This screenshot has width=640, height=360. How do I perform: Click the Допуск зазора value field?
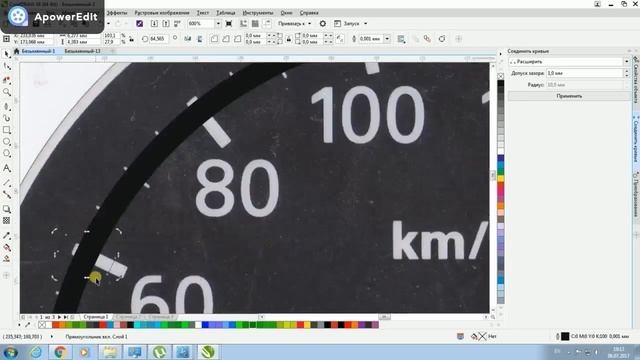(584, 73)
